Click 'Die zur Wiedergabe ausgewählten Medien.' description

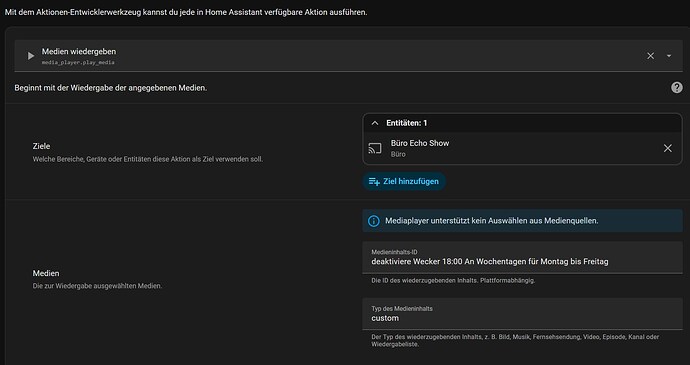97,286
